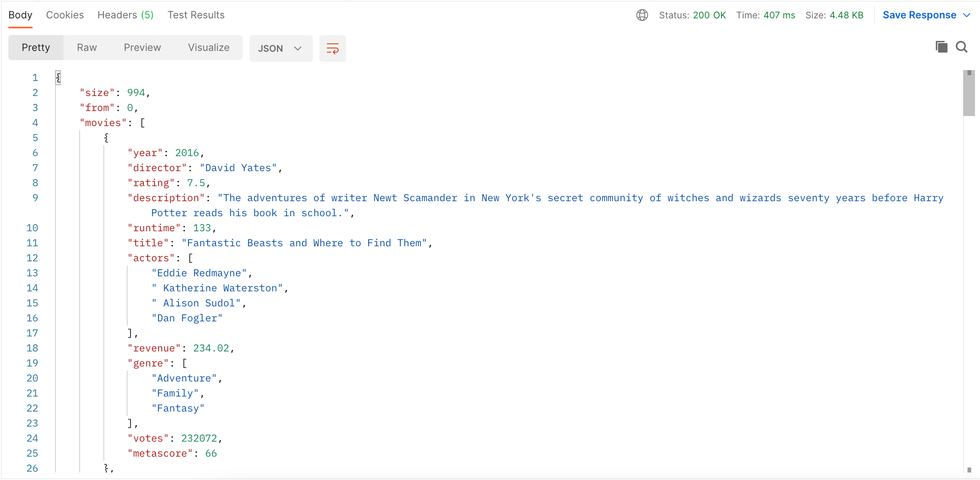The width and height of the screenshot is (980, 480).
Task: Switch to the Raw view
Action: click(x=87, y=48)
